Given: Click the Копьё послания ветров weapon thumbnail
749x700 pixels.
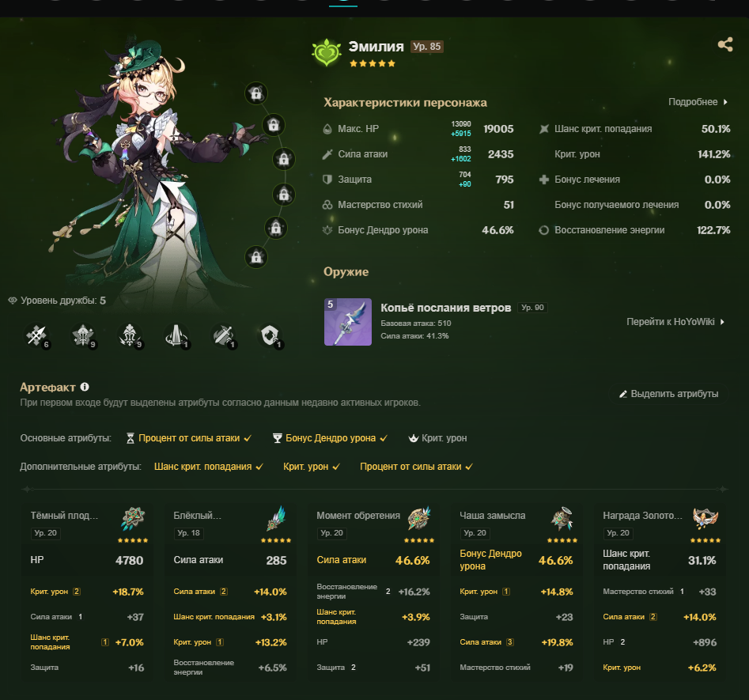Looking at the screenshot, I should tap(348, 322).
